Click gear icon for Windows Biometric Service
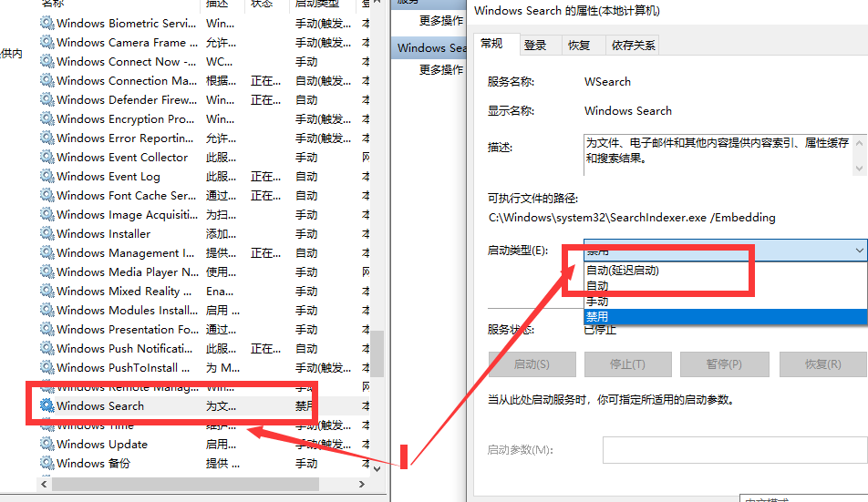Screen dimensions: 868x502 point(46,24)
